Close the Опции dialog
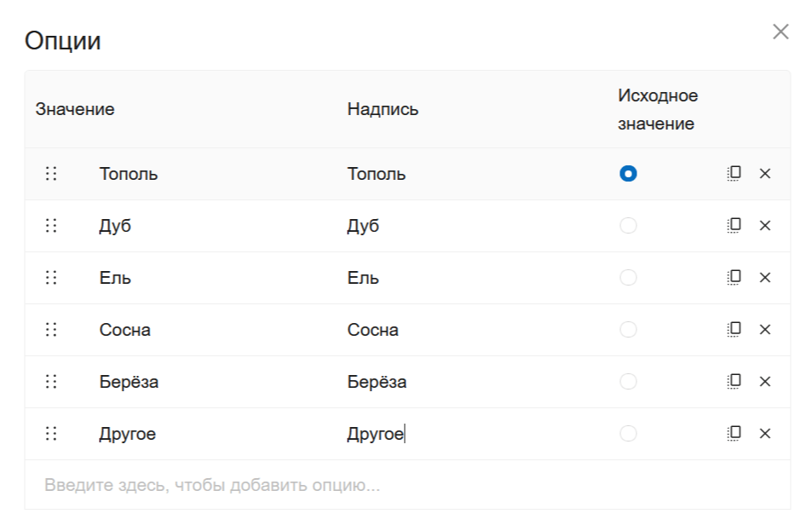This screenshot has height=531, width=812. pos(781,32)
